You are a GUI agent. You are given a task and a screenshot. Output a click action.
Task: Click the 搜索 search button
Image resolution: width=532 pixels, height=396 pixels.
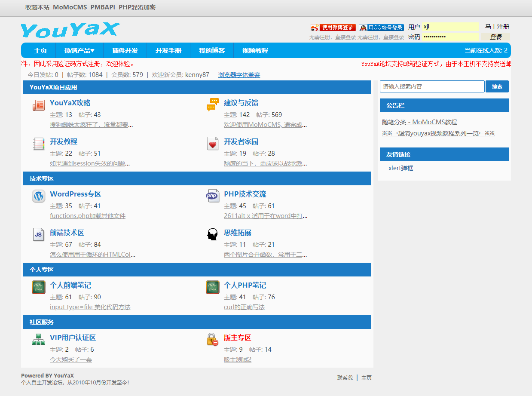[x=497, y=86]
